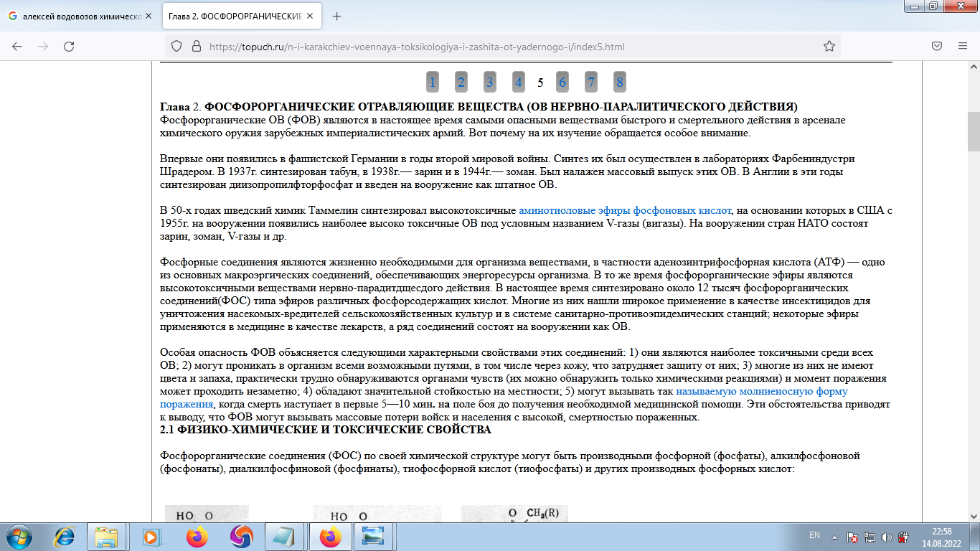Open the Save to Pocket icon

tap(937, 46)
